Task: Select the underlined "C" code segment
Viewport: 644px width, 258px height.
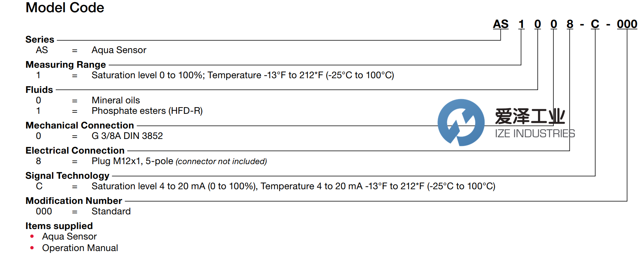Action: 595,24
